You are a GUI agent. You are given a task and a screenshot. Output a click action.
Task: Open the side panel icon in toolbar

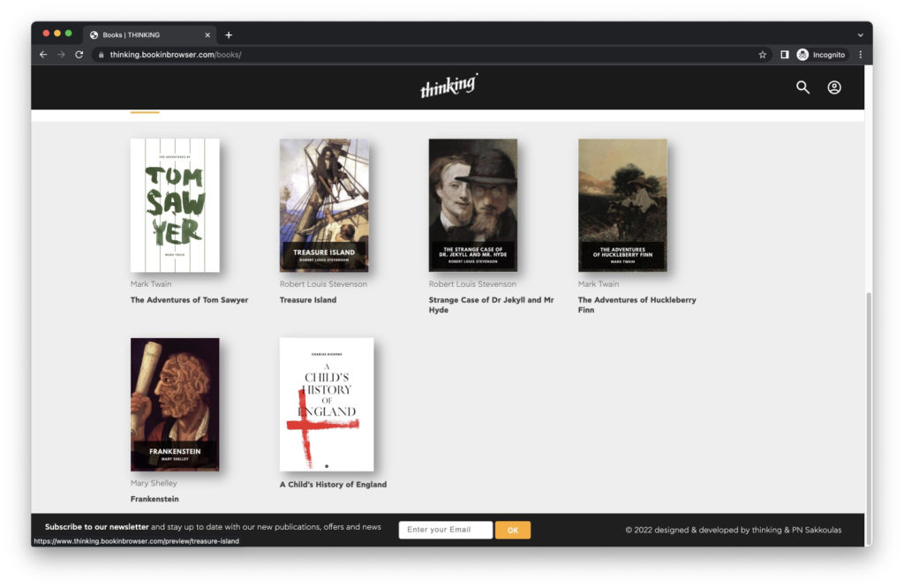784,54
